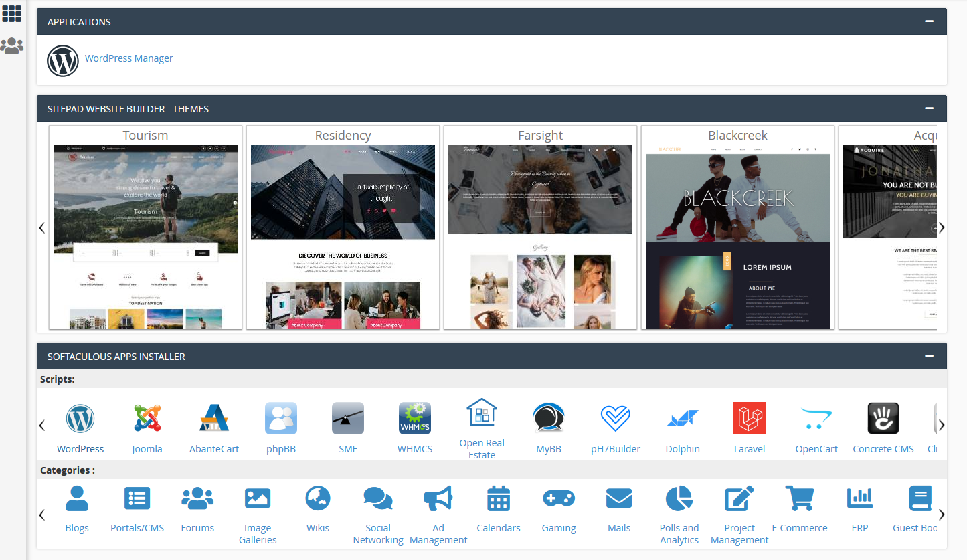Click the phpBB script icon
The image size is (967, 560).
point(281,419)
